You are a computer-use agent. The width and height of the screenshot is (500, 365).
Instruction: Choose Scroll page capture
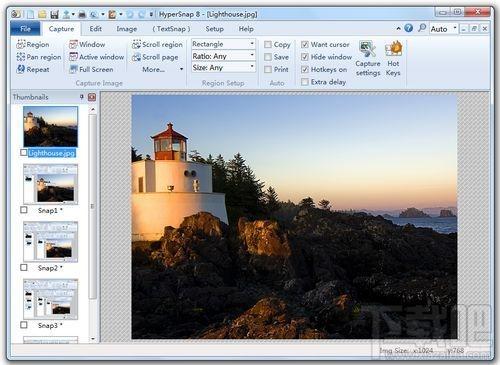tap(155, 57)
